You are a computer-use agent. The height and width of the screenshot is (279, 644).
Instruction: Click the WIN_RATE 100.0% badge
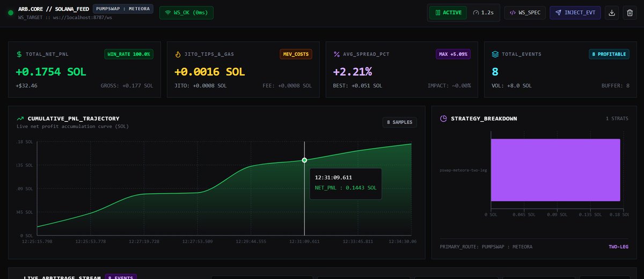pyautogui.click(x=129, y=54)
